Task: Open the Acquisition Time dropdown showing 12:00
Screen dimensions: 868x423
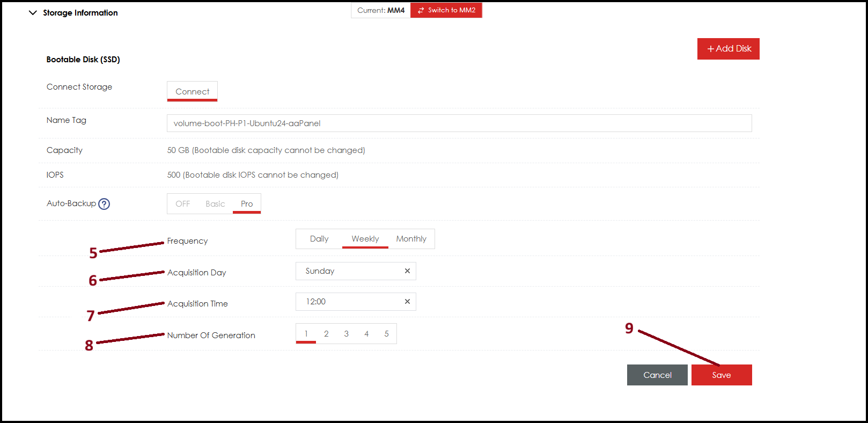Action: (x=356, y=302)
